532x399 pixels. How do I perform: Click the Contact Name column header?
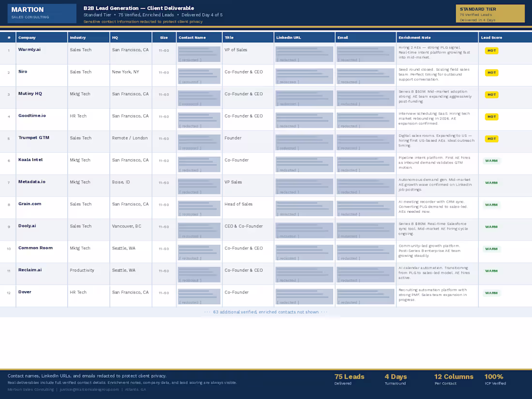tap(199, 37)
